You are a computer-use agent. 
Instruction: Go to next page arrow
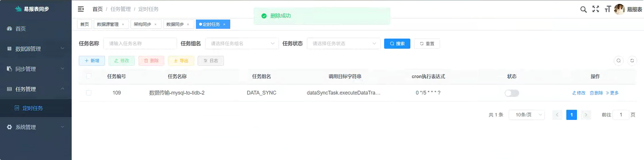click(586, 115)
